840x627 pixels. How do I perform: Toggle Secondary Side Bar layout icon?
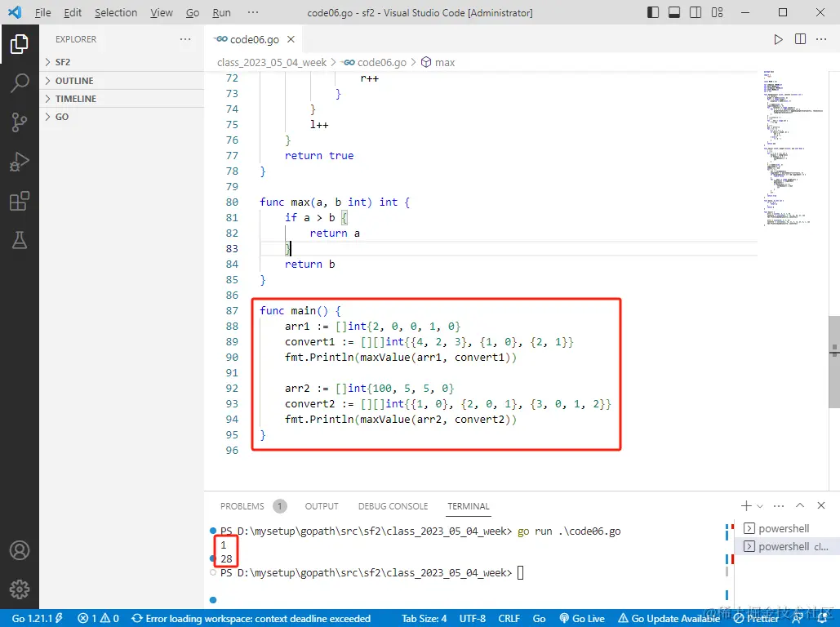point(696,12)
